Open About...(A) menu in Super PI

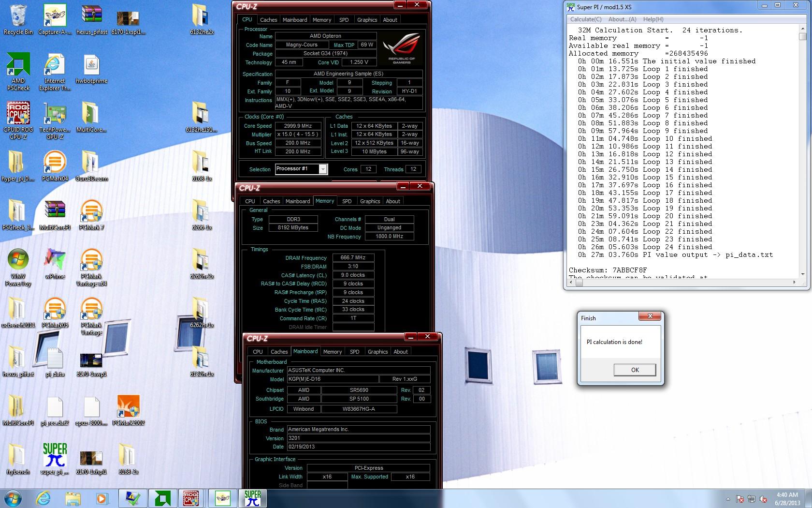coord(622,19)
